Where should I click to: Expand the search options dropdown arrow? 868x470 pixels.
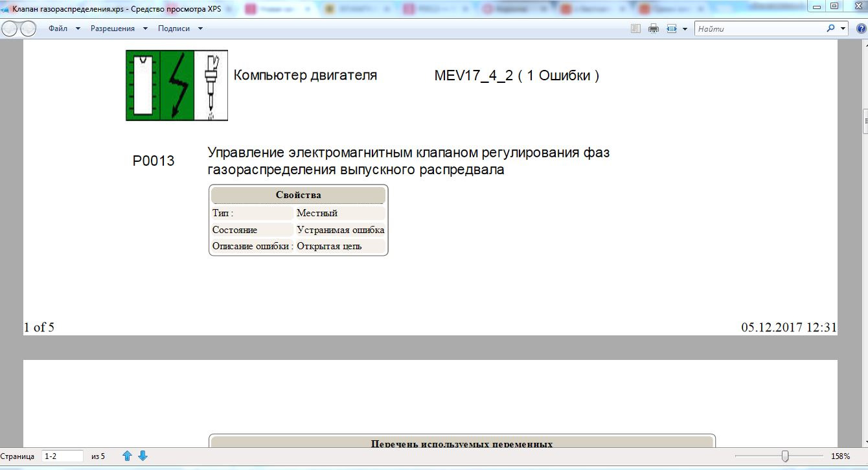(x=843, y=28)
